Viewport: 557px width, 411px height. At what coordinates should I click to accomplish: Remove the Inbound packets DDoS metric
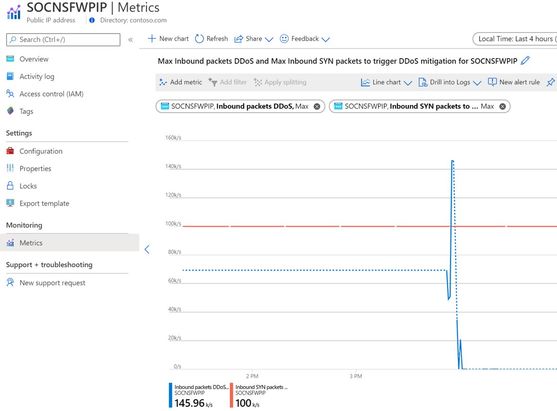[x=317, y=106]
